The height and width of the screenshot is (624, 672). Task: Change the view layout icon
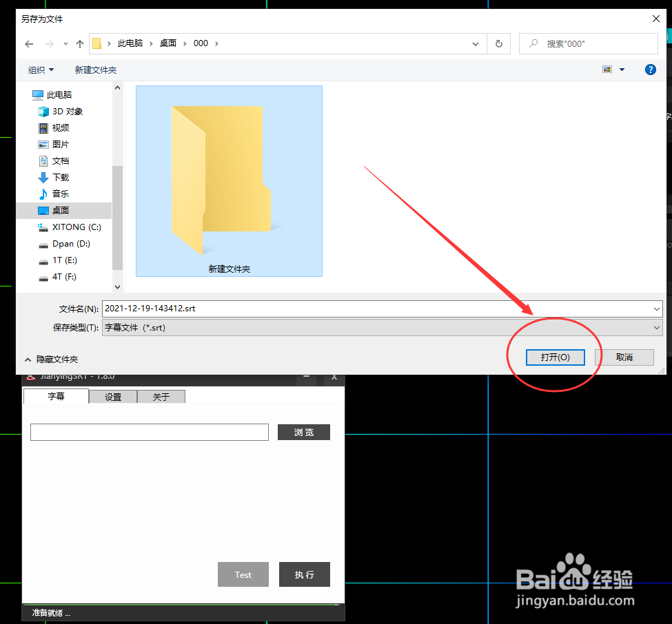click(x=607, y=70)
